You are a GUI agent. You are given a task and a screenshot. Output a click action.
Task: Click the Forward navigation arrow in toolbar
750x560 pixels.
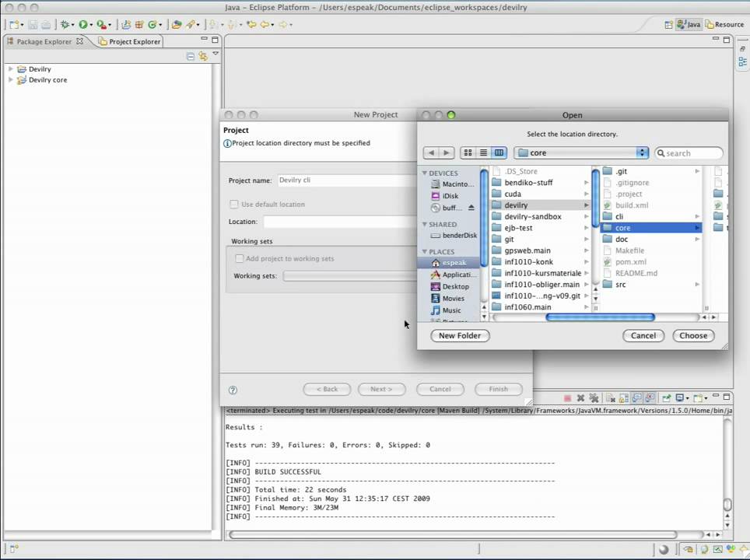[282, 24]
